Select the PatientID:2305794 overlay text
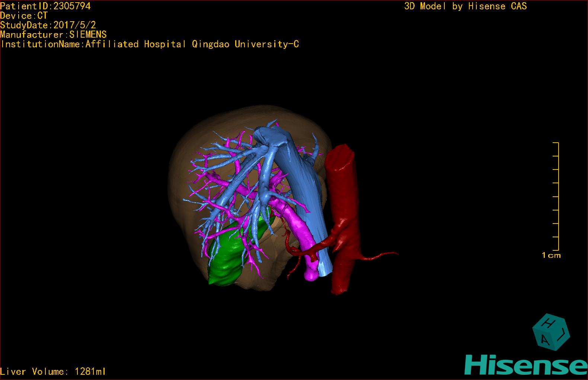The width and height of the screenshot is (588, 380). click(x=45, y=6)
